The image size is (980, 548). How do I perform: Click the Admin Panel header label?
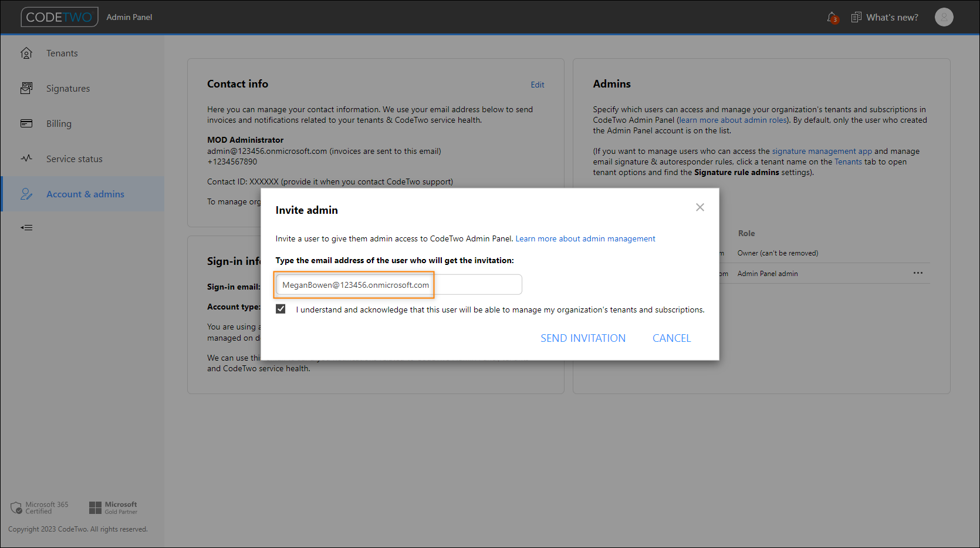tap(129, 17)
